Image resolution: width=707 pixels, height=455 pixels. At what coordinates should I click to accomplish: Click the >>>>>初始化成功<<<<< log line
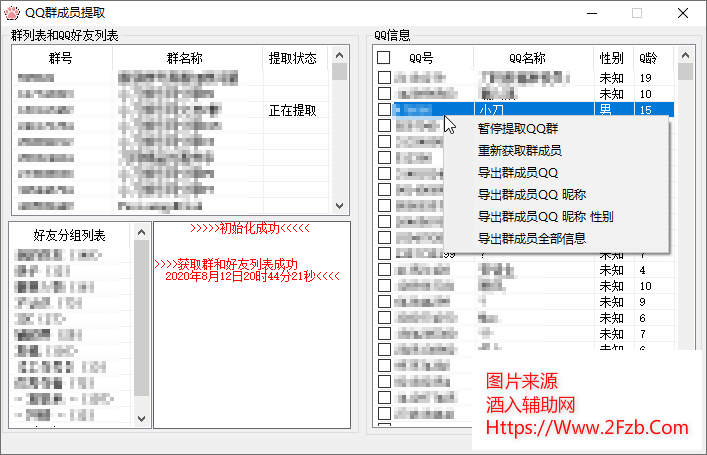[250, 228]
